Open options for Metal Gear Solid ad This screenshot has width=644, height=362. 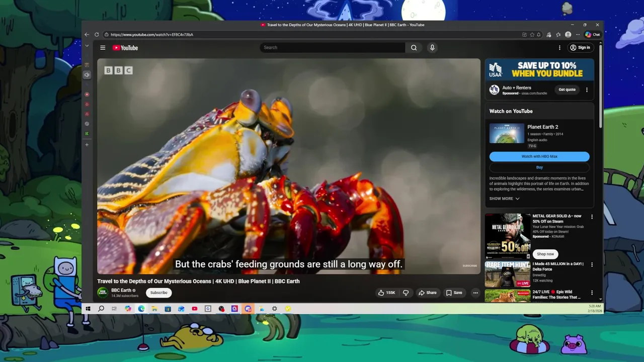tap(592, 217)
